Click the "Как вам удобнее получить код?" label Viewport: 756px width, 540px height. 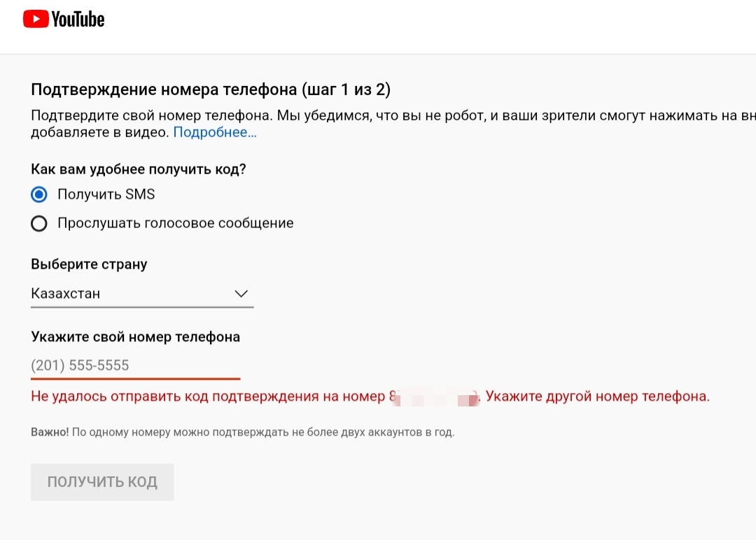pyautogui.click(x=139, y=169)
